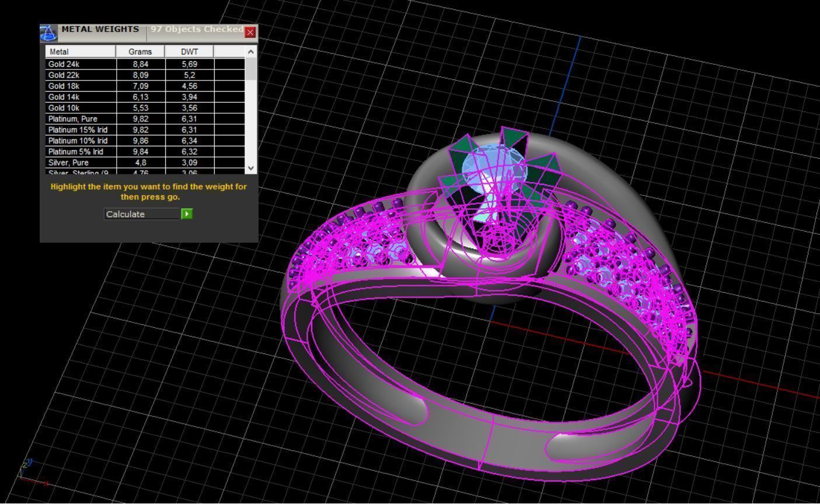Click the 8,84 grams value
This screenshot has height=504, width=820.
[x=141, y=64]
